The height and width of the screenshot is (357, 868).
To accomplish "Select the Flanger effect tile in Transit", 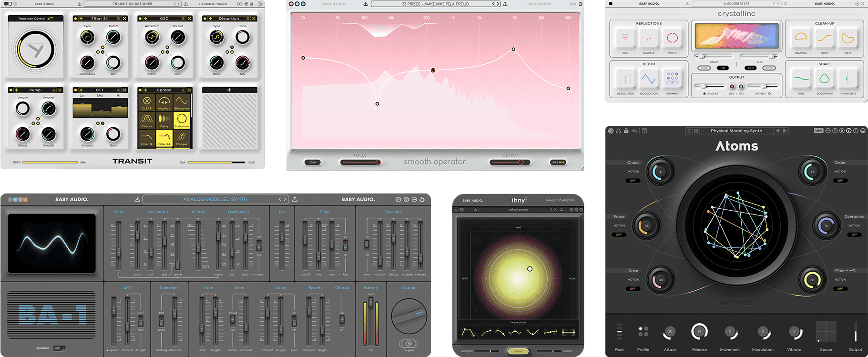I will coord(182,138).
